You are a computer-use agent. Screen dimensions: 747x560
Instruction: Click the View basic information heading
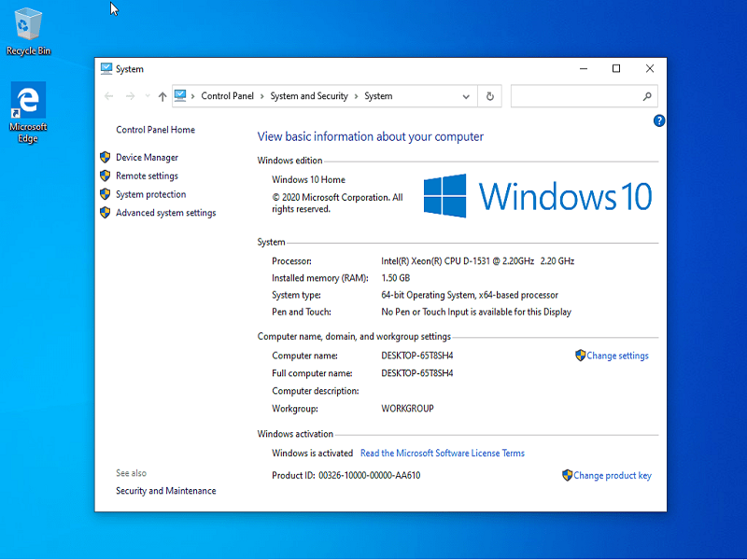coord(370,136)
